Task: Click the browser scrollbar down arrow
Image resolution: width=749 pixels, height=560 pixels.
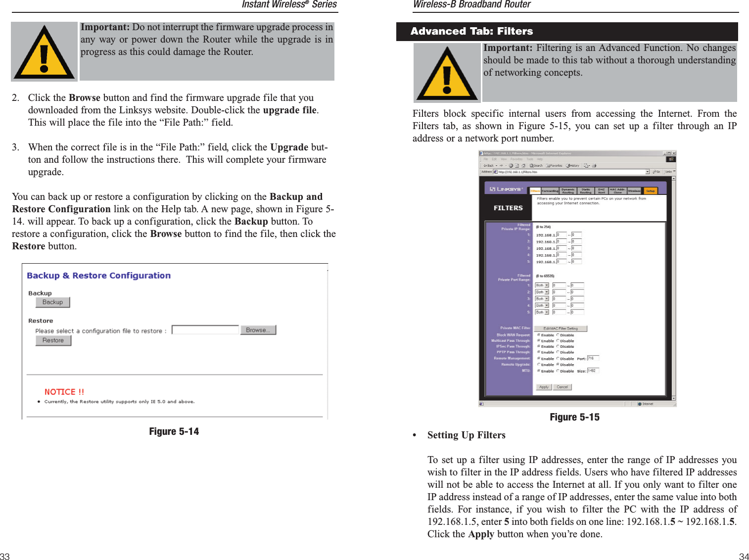Action: (674, 398)
